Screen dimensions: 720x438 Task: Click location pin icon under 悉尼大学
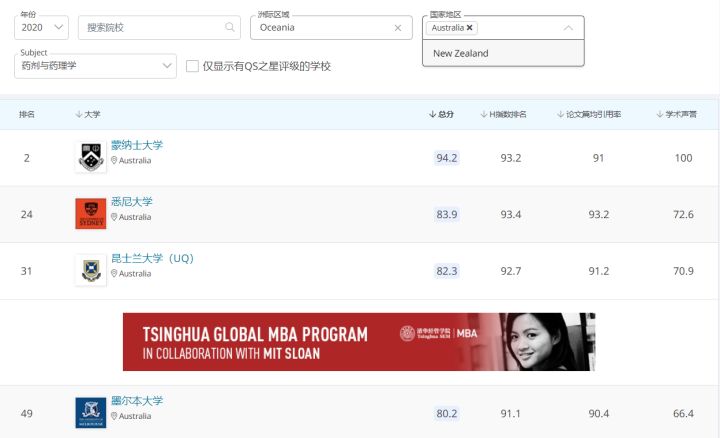click(114, 217)
